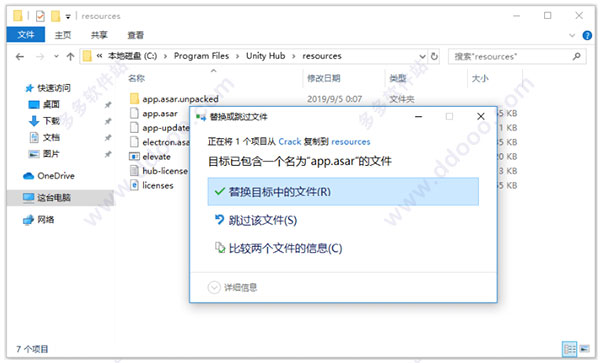Open the 查看 ribbon tab
Screen dimensions: 600x363
pos(135,35)
